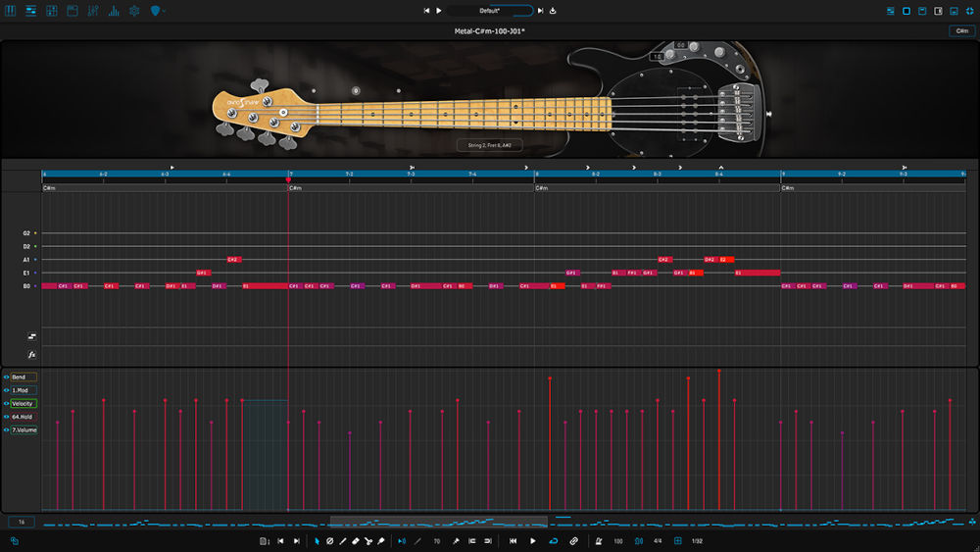Click the C#m key button
The height and width of the screenshot is (552, 980).
(x=961, y=31)
